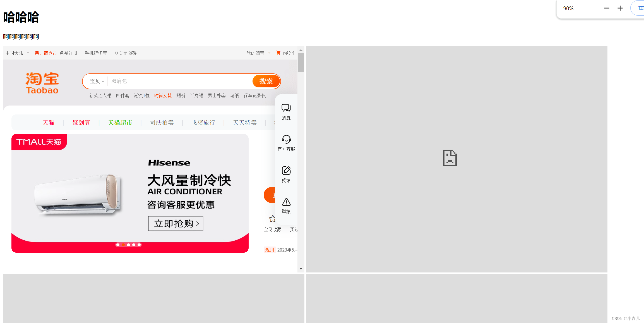
Task: Expand the 中国大陆 region dropdown
Action: 17,53
